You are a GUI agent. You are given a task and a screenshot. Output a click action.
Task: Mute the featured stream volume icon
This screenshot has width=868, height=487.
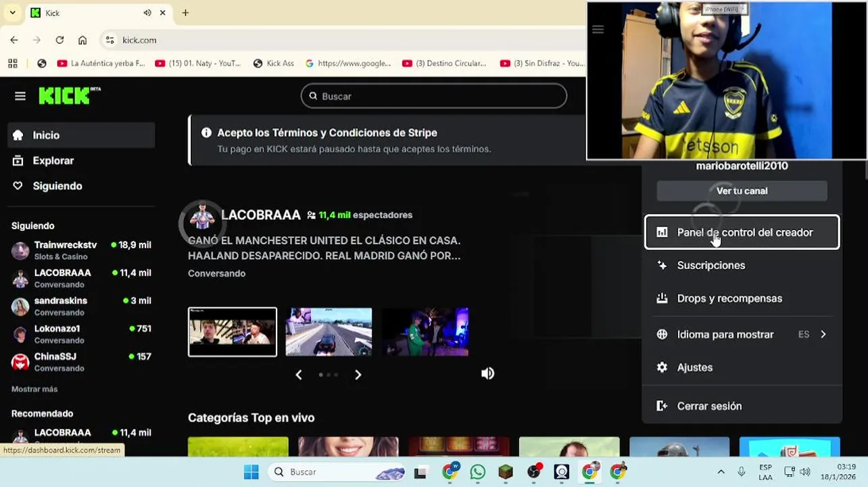tap(487, 373)
